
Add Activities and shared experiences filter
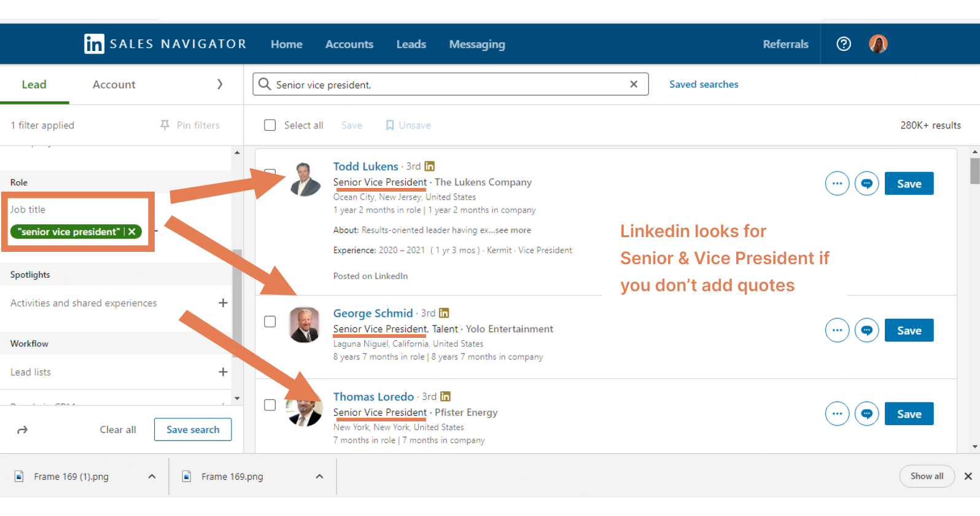[223, 303]
